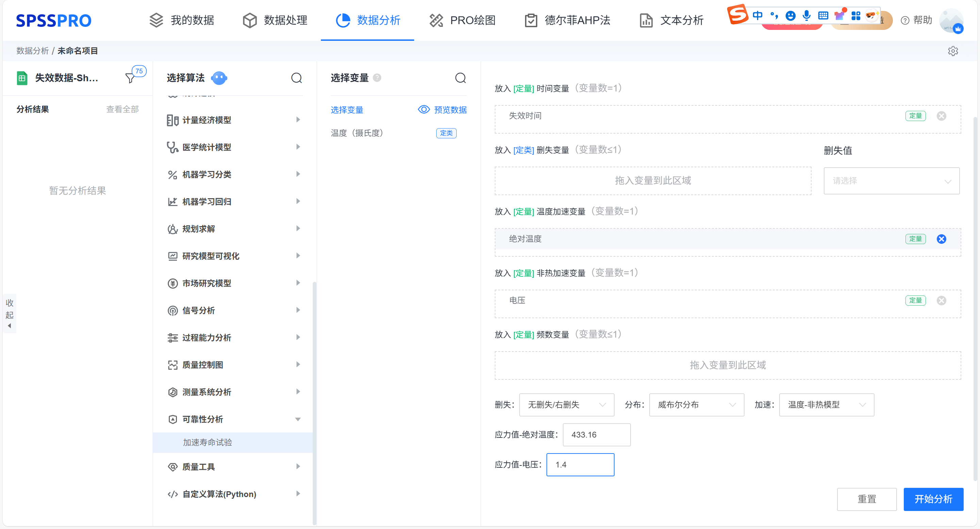Click the 过程能力分析 sliders icon

[172, 338]
